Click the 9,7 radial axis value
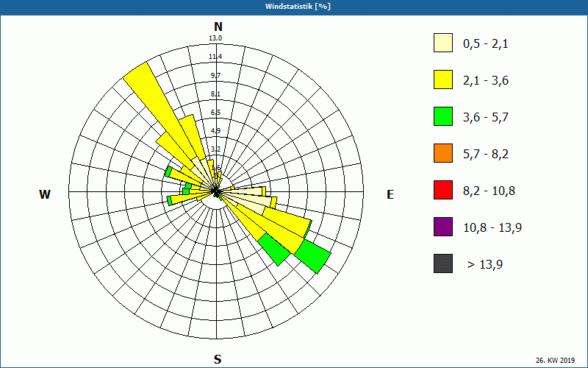Screen dimensions: 588x368 click(x=215, y=76)
